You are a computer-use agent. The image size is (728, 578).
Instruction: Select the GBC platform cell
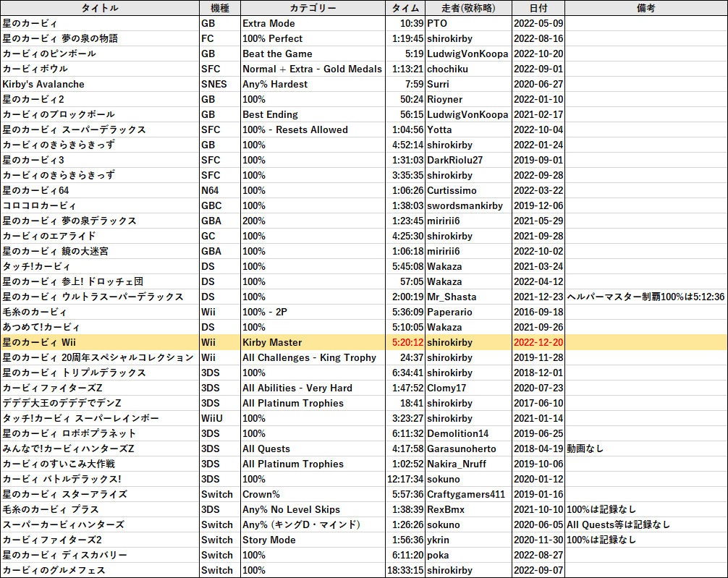click(x=220, y=205)
